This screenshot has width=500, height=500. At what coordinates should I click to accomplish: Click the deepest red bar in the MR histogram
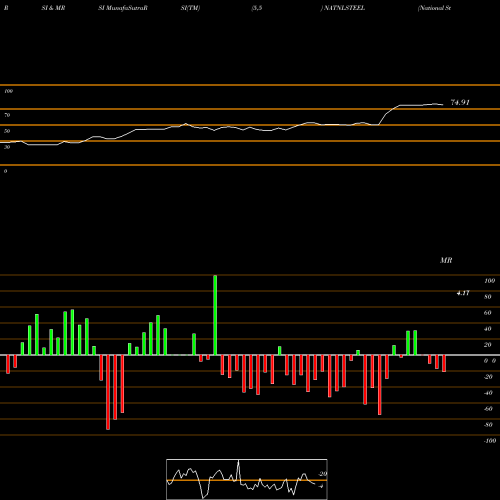tap(108, 392)
